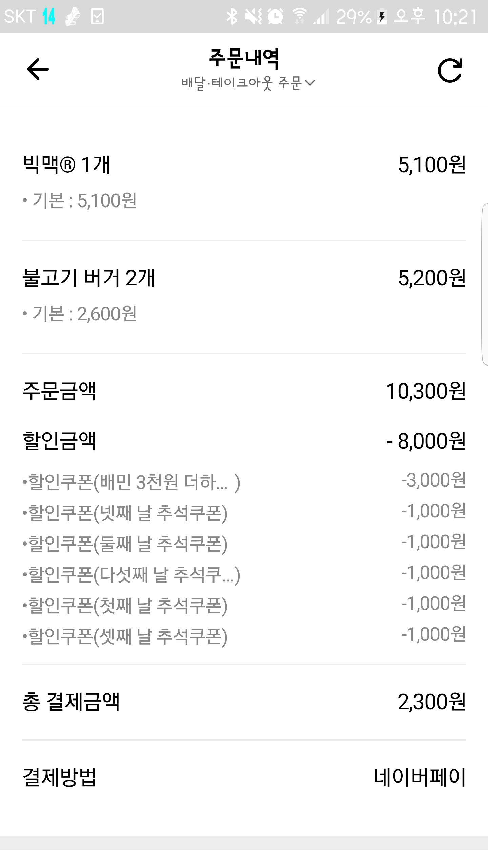
Task: Tap the cellular signal strength icon
Action: click(x=321, y=16)
